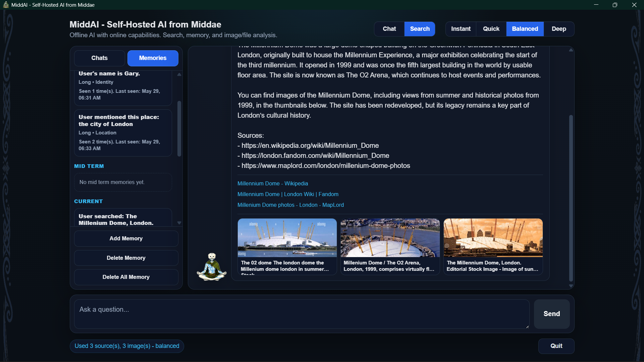This screenshot has height=362, width=644.
Task: Open the O2 dome in summer thumbnail
Action: 287,247
